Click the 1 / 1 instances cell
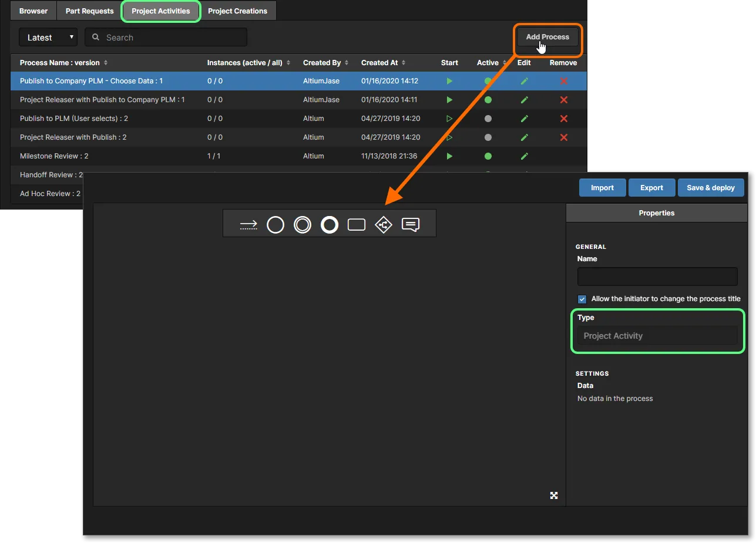The height and width of the screenshot is (543, 756). click(x=214, y=156)
